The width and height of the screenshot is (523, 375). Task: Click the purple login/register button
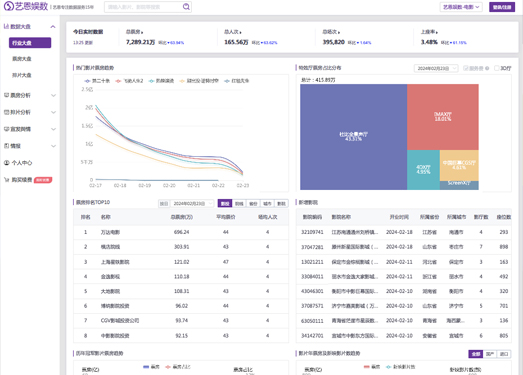pos(502,7)
